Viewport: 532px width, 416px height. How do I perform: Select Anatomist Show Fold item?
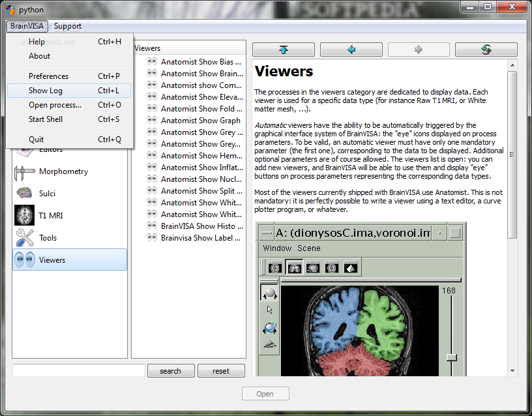(x=201, y=109)
